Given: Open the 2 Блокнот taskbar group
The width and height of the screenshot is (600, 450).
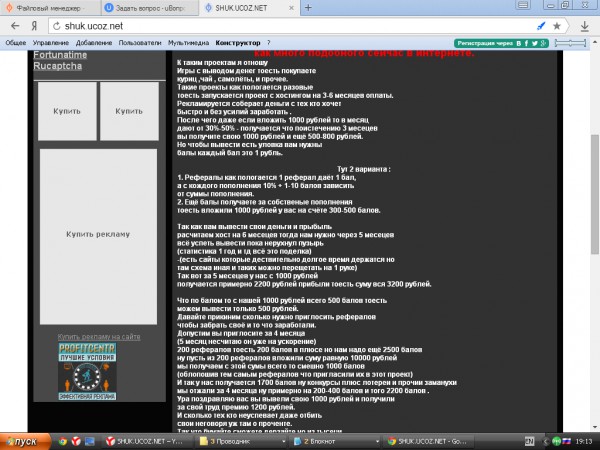Looking at the screenshot, I should pyautogui.click(x=336, y=442).
